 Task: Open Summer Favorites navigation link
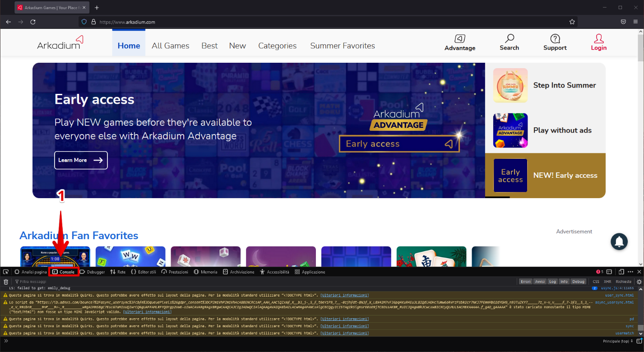coord(343,46)
